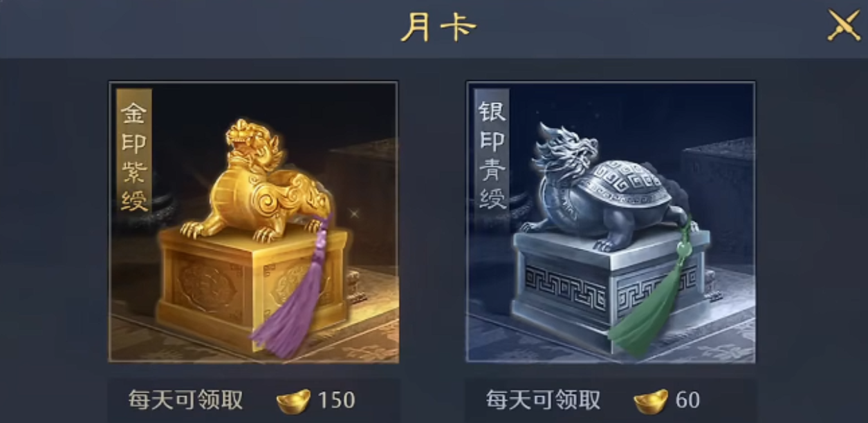Click the golden beast figurine on the seal
This screenshot has width=868, height=423.
[257, 181]
